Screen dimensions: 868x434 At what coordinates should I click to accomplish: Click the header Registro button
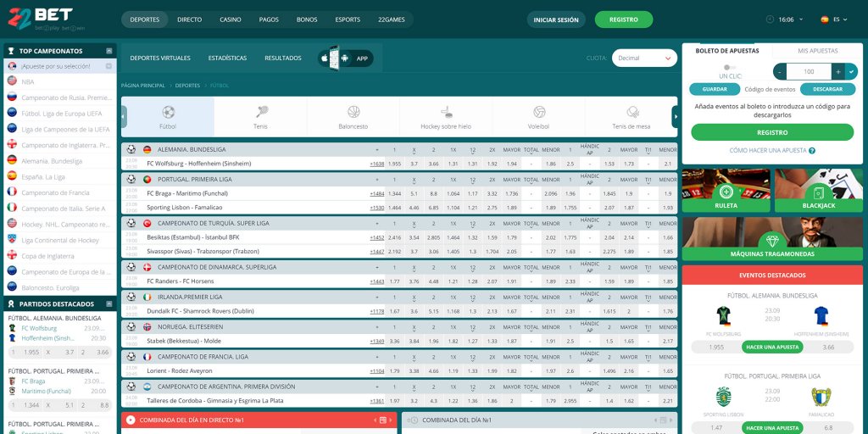point(623,19)
